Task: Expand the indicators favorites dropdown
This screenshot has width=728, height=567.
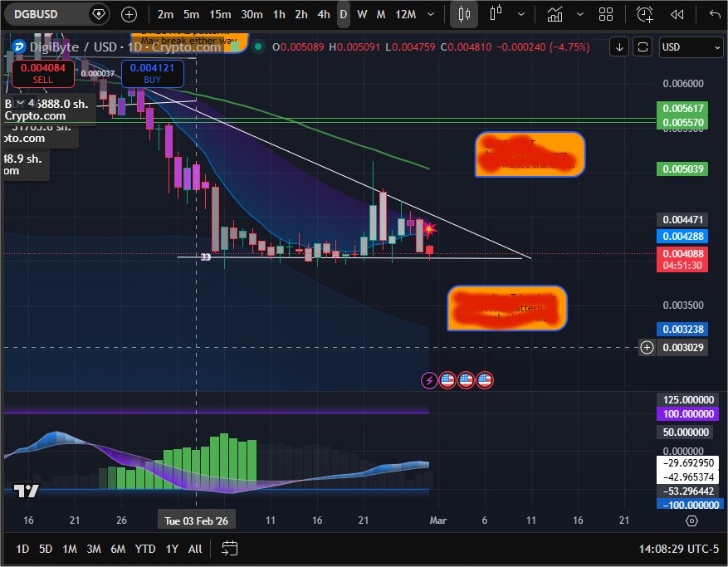Action: click(580, 14)
